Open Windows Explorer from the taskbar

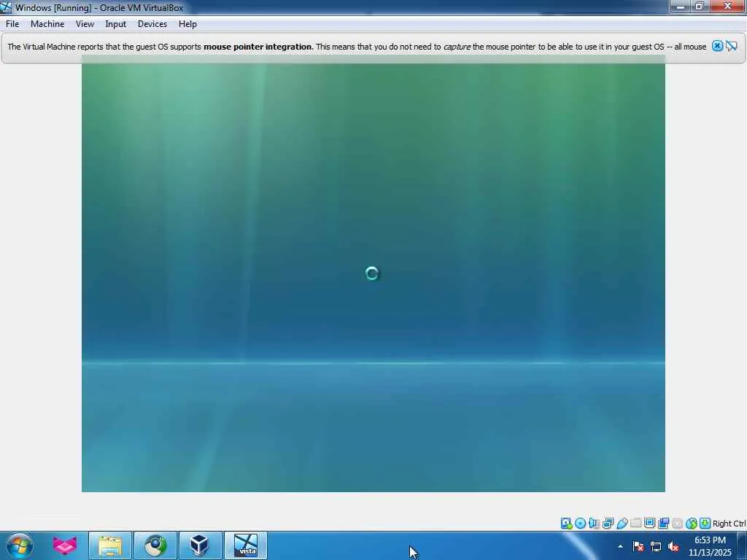click(110, 545)
